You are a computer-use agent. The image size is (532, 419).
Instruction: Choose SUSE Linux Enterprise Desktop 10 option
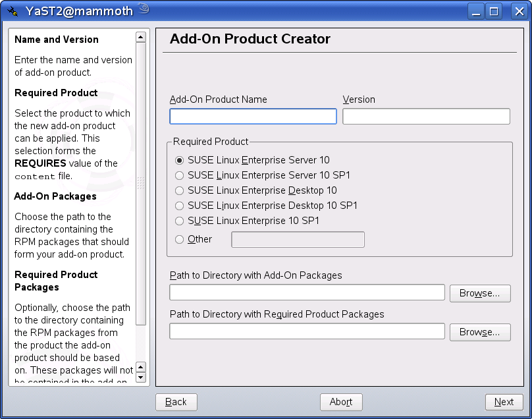(x=179, y=190)
